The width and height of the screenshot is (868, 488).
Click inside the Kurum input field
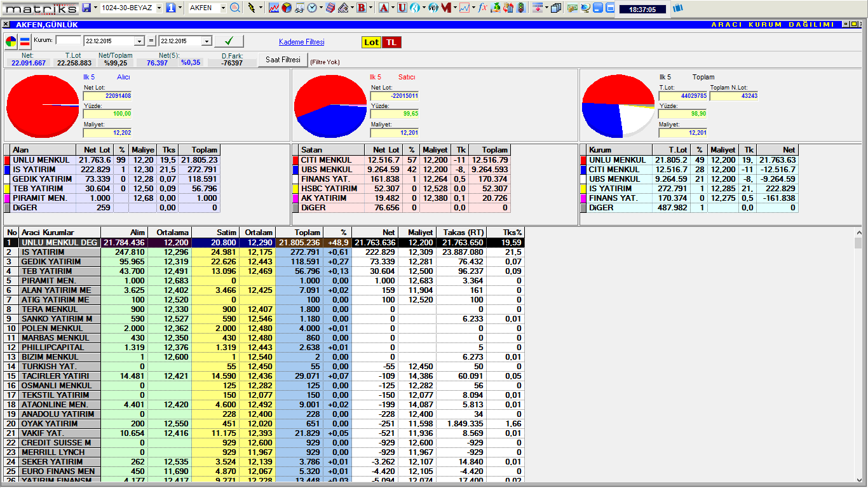(x=68, y=41)
